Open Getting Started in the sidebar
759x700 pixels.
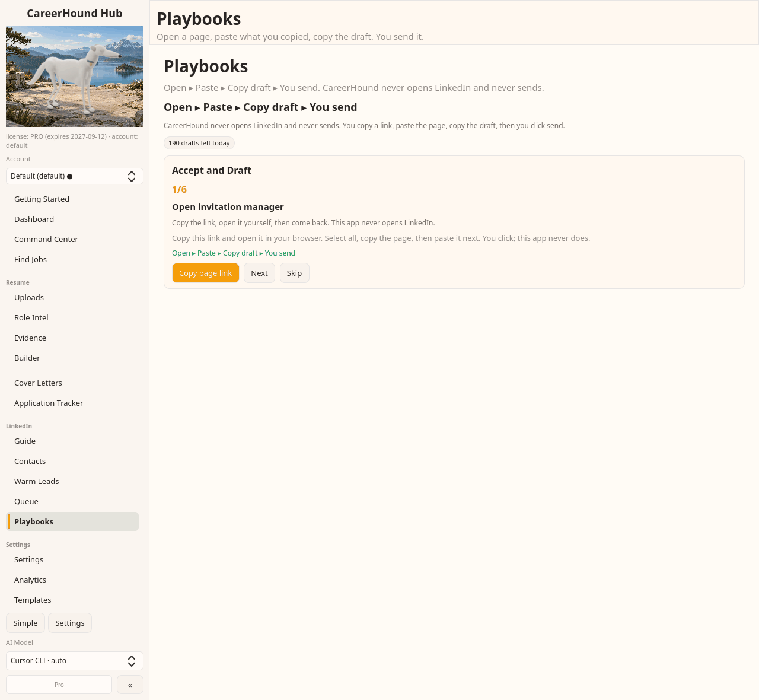[x=72, y=199]
